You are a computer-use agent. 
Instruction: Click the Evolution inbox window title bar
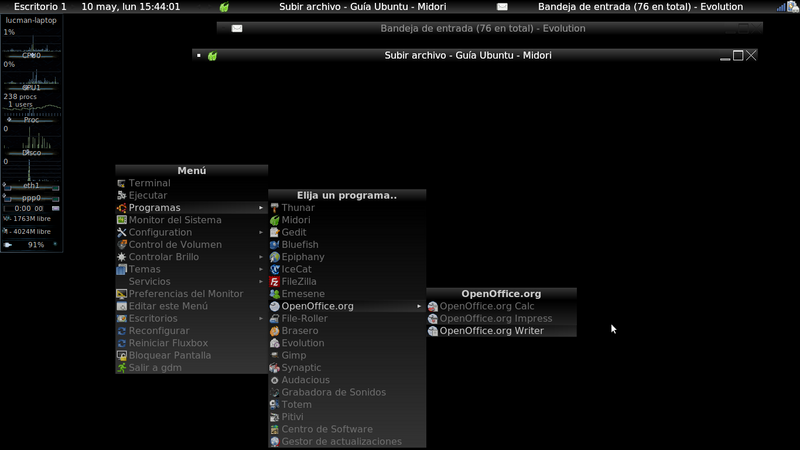pos(483,28)
